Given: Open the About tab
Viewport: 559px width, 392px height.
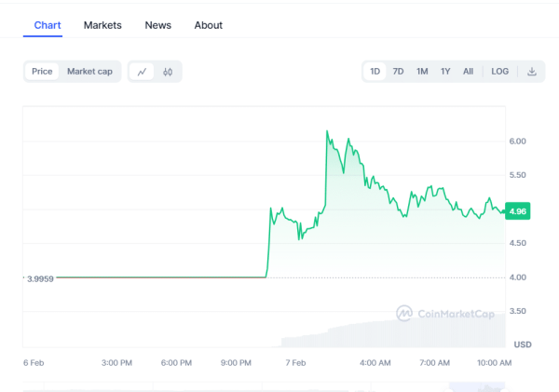Looking at the screenshot, I should point(209,25).
